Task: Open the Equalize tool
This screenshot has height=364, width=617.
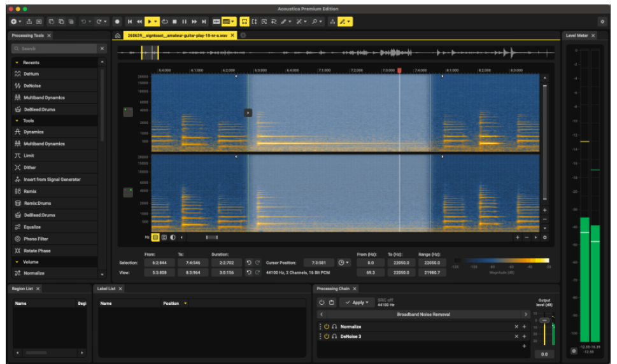Action: point(55,227)
